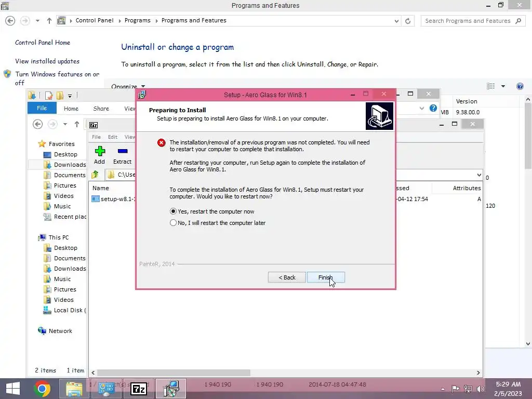
Task: Click the 7-Zip up-folder icon
Action: (x=95, y=175)
